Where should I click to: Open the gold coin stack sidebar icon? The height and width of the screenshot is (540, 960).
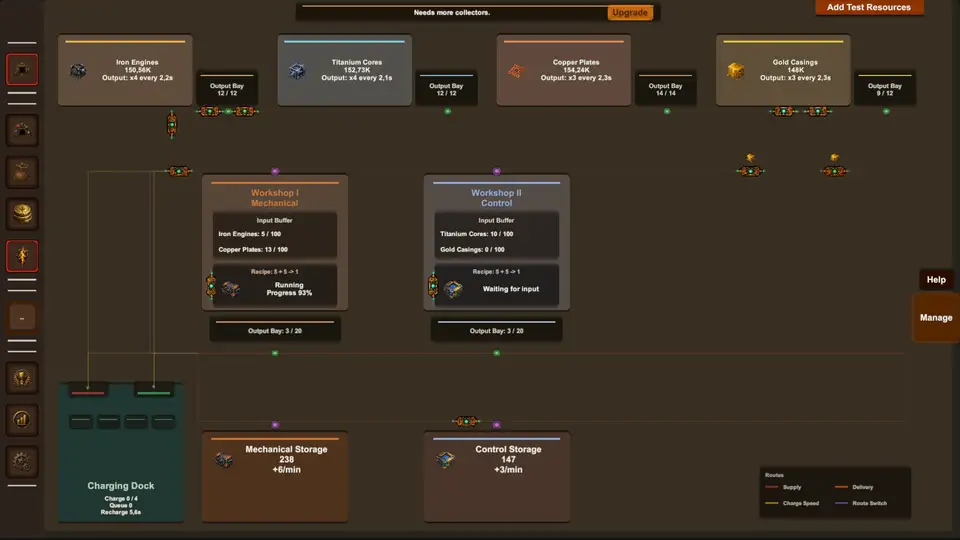(22, 214)
